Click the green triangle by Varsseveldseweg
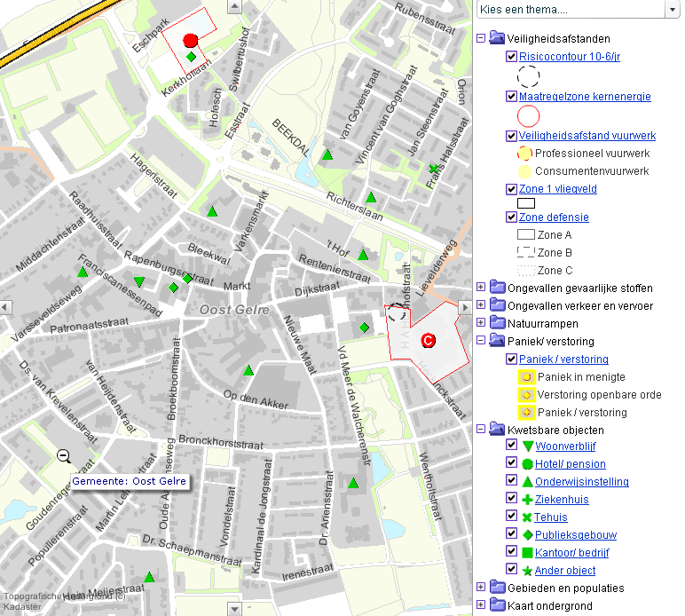685x616 pixels. (83, 272)
